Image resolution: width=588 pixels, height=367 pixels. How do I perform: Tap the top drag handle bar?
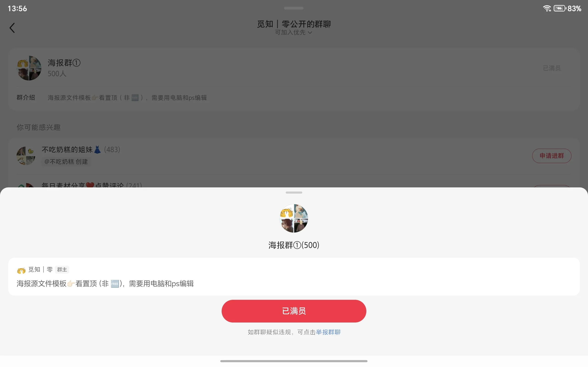tap(294, 8)
